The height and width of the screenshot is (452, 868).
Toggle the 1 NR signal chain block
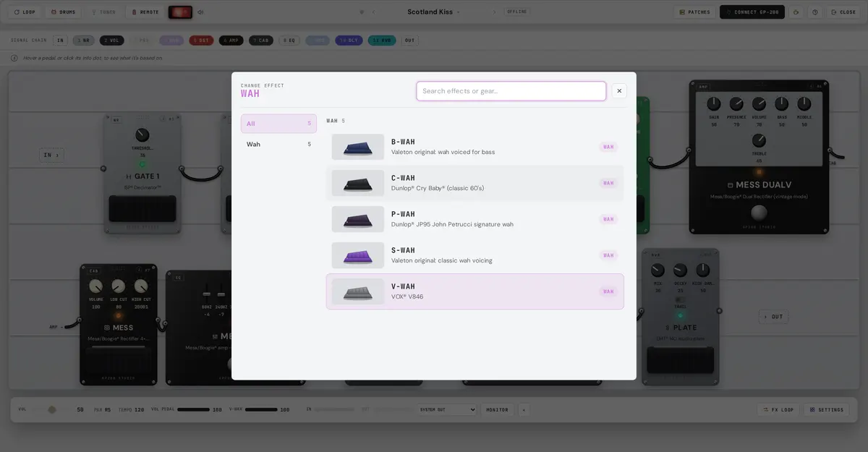coord(84,40)
